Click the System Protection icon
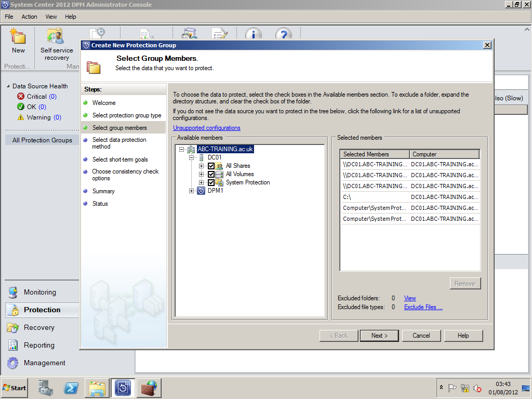 pyautogui.click(x=220, y=182)
